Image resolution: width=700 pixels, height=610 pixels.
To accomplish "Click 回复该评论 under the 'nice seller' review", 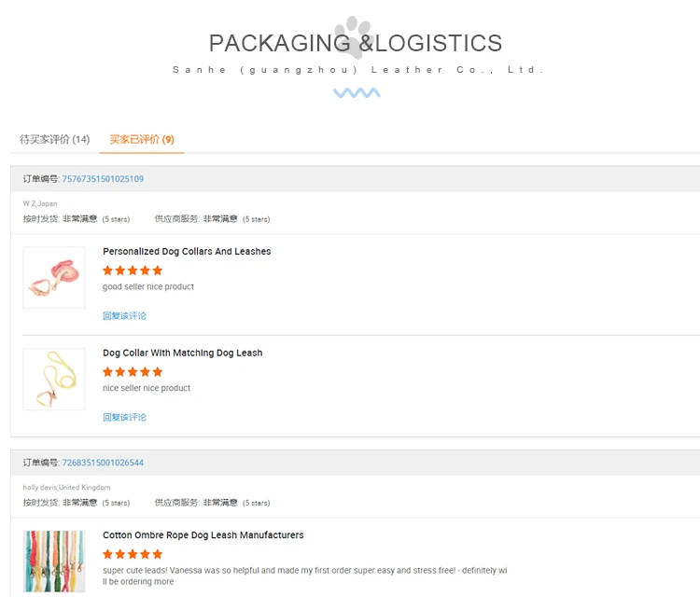I will (124, 418).
